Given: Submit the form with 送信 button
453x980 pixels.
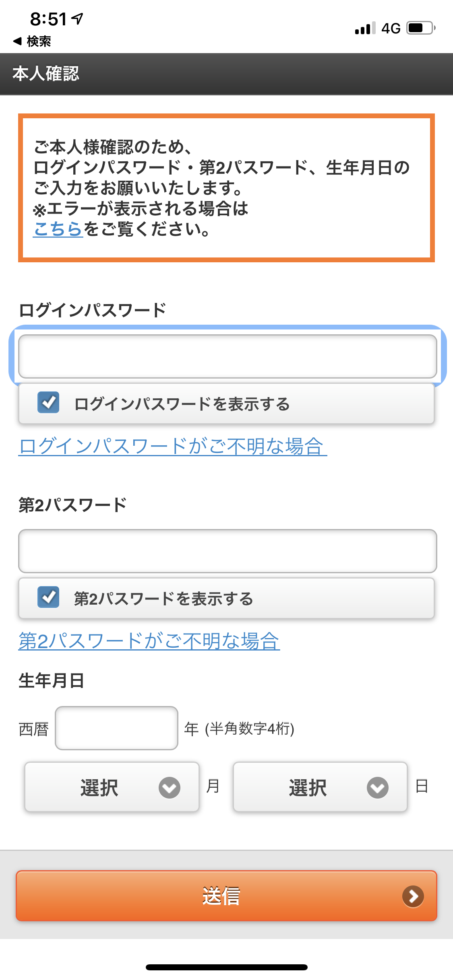Looking at the screenshot, I should coord(226,896).
